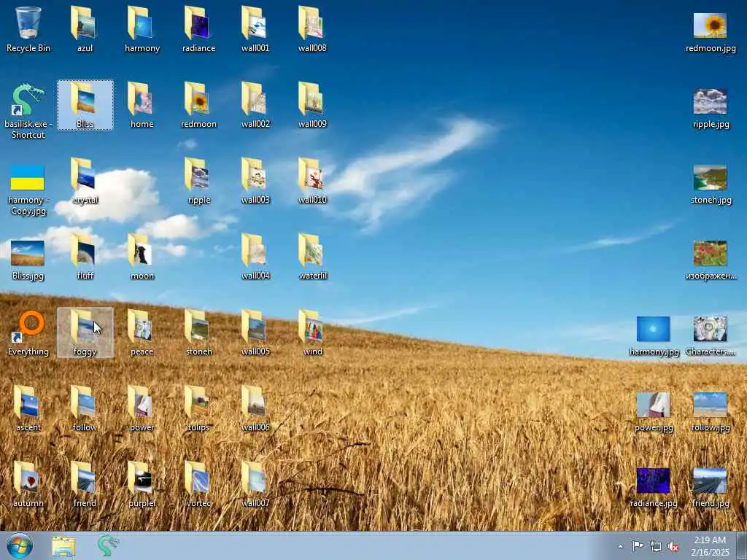Select the azul folder
This screenshot has width=747, height=560.
[85, 29]
